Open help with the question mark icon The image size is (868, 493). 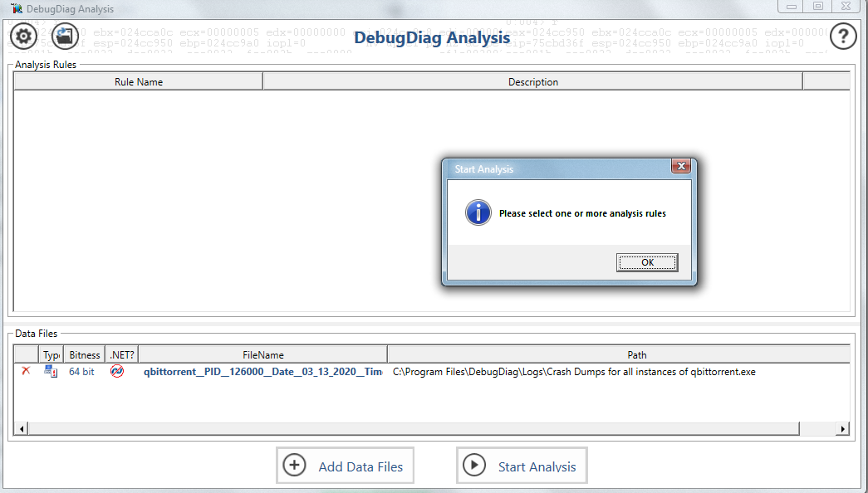tap(843, 37)
